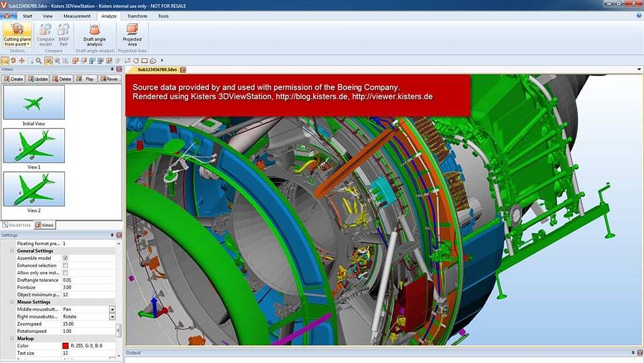This screenshot has height=363, width=644.
Task: Collapse the Mouse Settings group
Action: (x=12, y=302)
